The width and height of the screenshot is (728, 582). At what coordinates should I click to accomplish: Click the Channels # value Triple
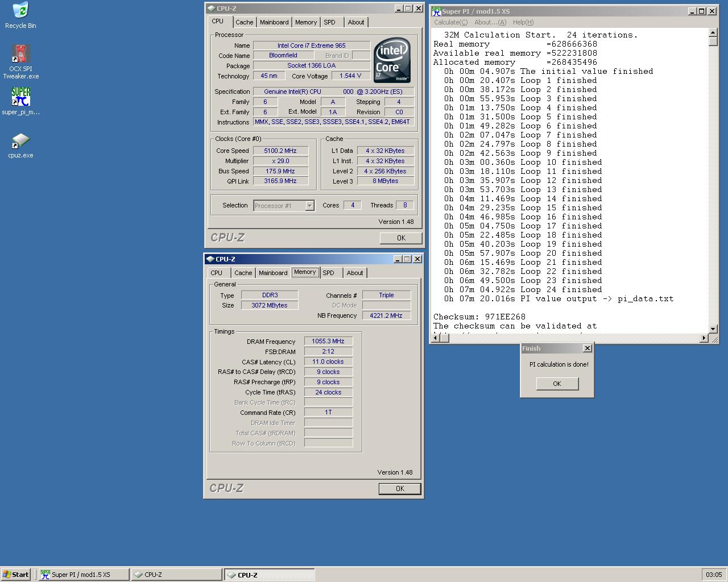click(386, 295)
